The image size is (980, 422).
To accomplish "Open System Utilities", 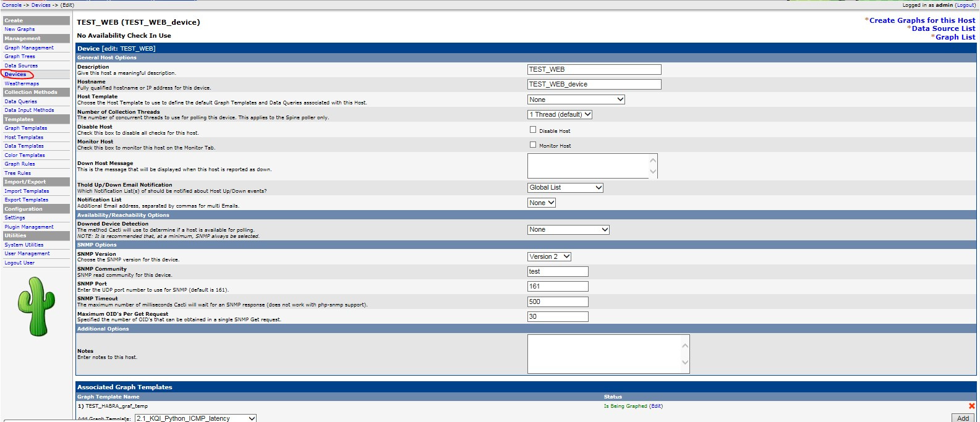I will point(24,245).
